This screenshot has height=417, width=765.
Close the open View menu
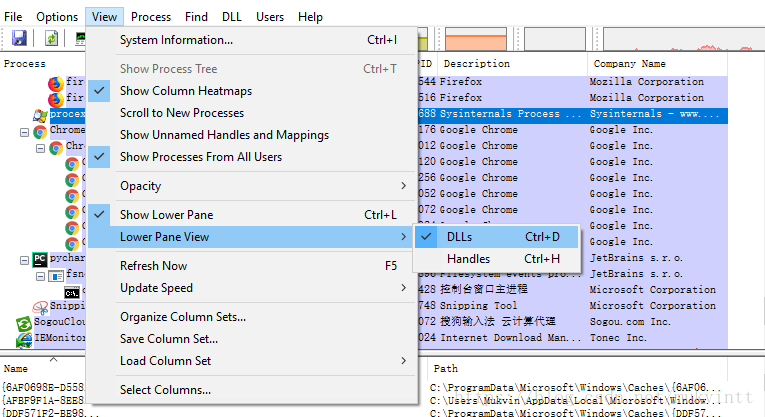point(104,17)
